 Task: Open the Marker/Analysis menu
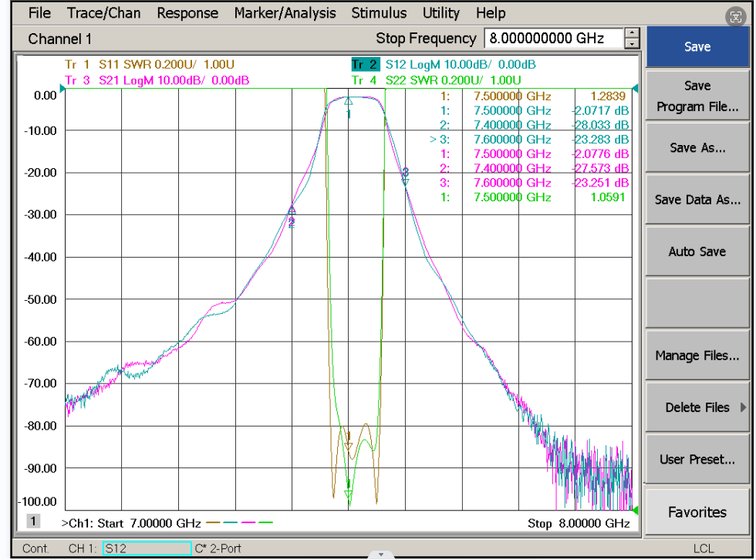coord(285,13)
